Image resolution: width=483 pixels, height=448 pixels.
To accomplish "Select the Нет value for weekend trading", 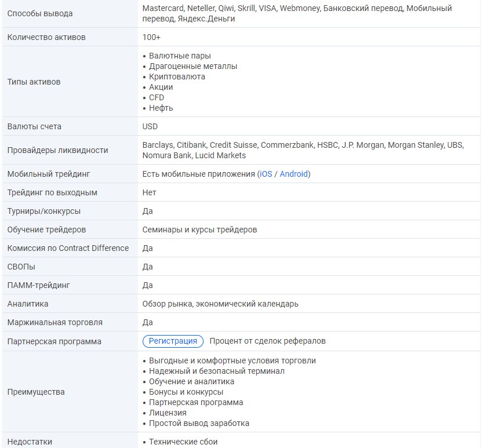I will pyautogui.click(x=149, y=192).
